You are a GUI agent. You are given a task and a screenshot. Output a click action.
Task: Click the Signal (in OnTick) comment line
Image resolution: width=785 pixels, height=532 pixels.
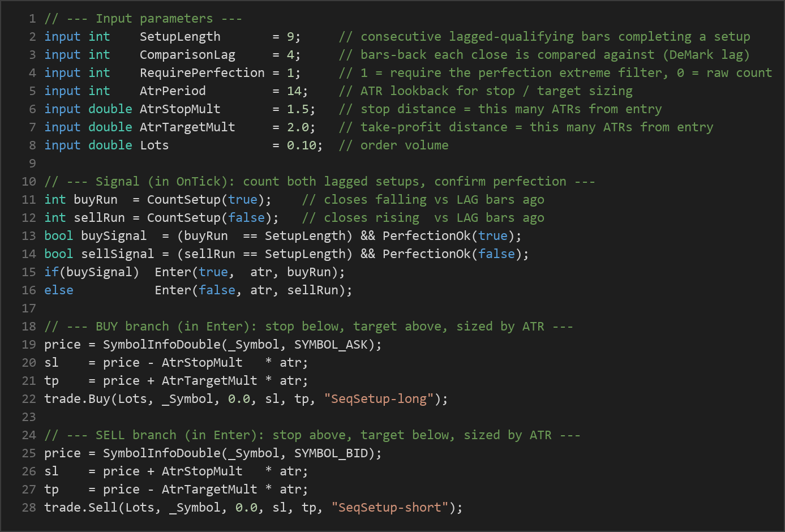point(320,182)
